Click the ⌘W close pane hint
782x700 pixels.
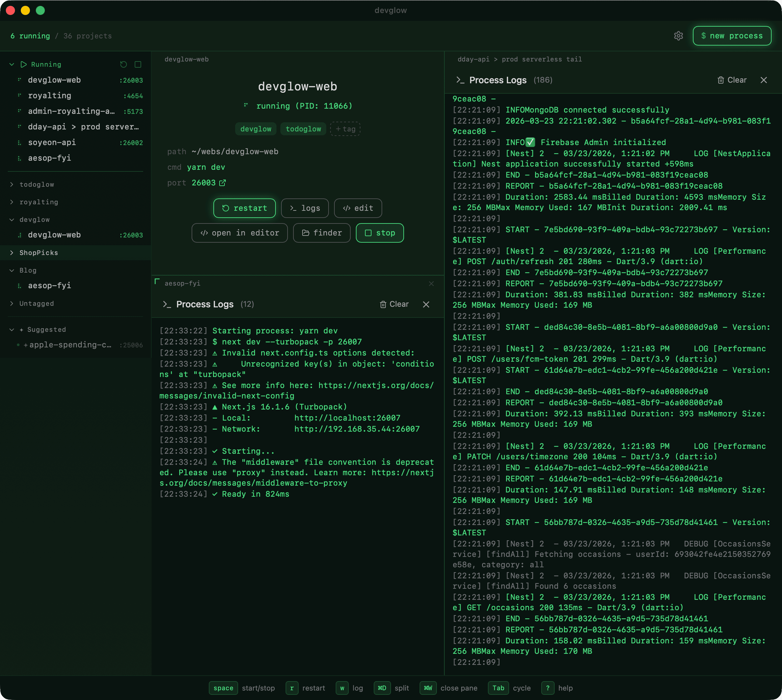449,688
